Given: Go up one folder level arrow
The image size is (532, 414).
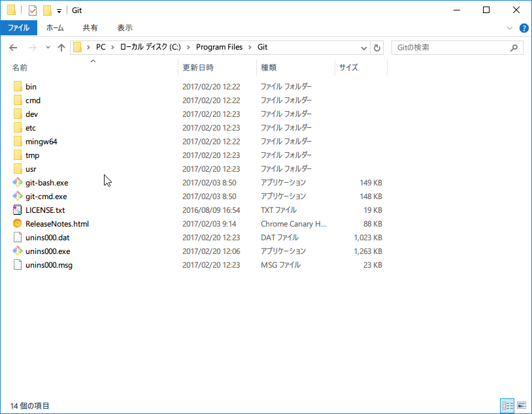Looking at the screenshot, I should [61, 48].
